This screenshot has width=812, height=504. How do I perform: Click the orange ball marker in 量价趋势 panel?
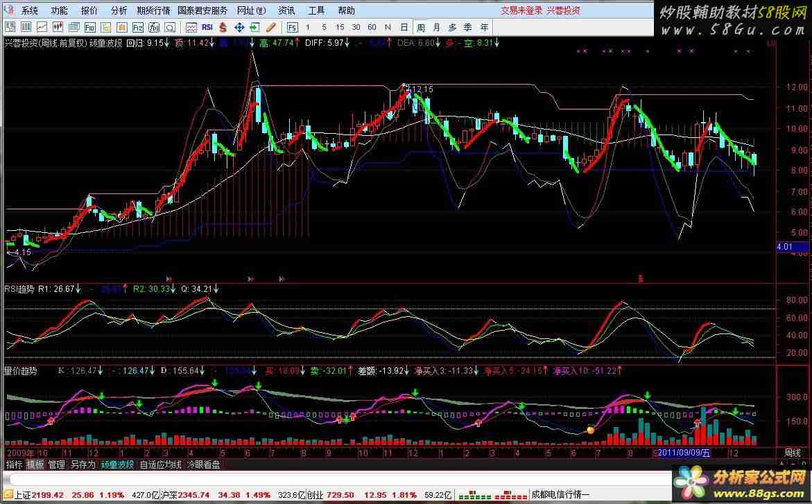[590, 429]
